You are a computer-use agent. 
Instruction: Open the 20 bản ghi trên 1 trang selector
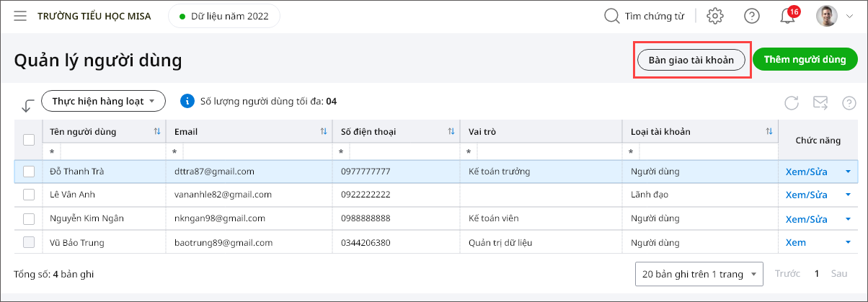pos(699,274)
